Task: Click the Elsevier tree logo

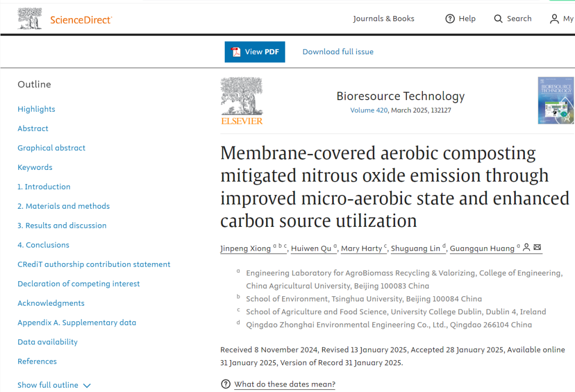Action: point(242,101)
